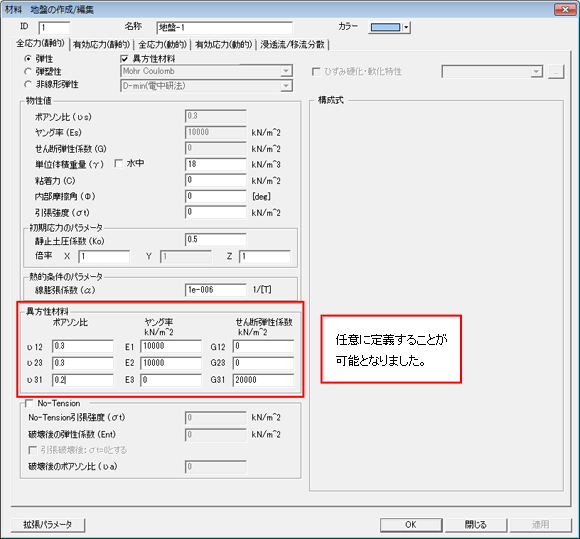
Task: Switch to the 有効応力(静的) tab
Action: (102, 45)
